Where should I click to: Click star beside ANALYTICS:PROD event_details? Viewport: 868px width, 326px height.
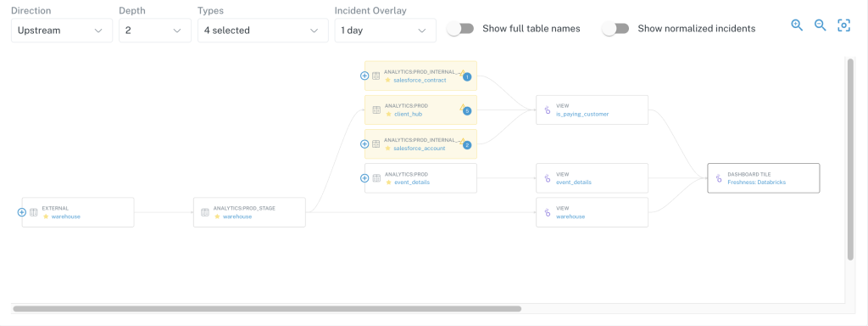(x=388, y=182)
